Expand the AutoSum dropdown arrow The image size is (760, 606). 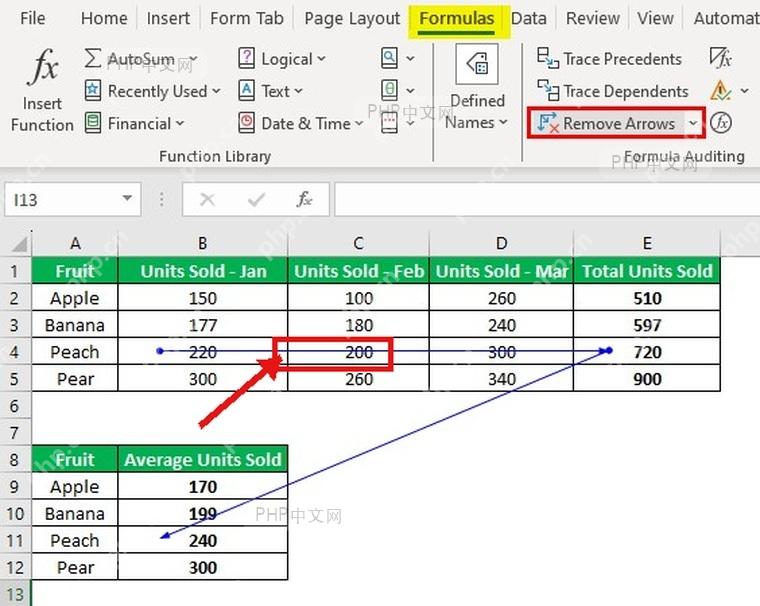[193, 59]
